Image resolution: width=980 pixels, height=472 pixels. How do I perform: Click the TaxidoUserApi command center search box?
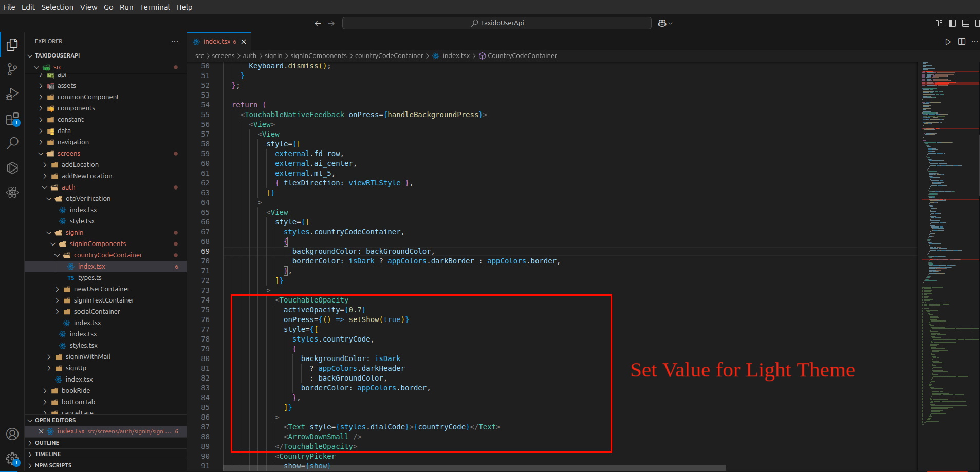(x=496, y=23)
